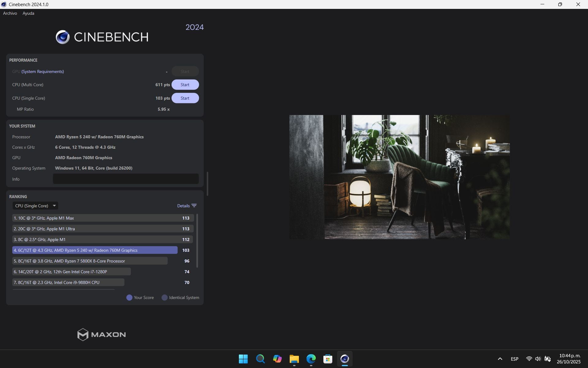Open the Windows Start menu
This screenshot has width=588, height=368.
click(243, 359)
